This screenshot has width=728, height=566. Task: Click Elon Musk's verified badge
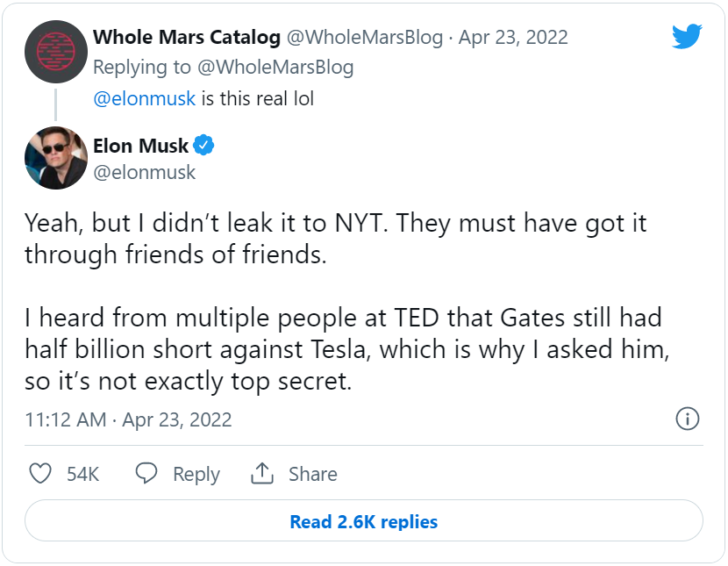pos(205,146)
